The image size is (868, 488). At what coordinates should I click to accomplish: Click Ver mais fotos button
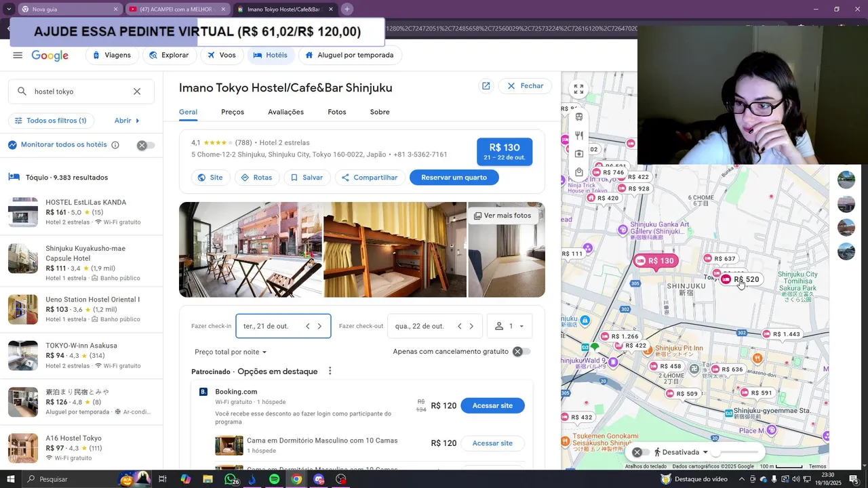click(x=502, y=216)
